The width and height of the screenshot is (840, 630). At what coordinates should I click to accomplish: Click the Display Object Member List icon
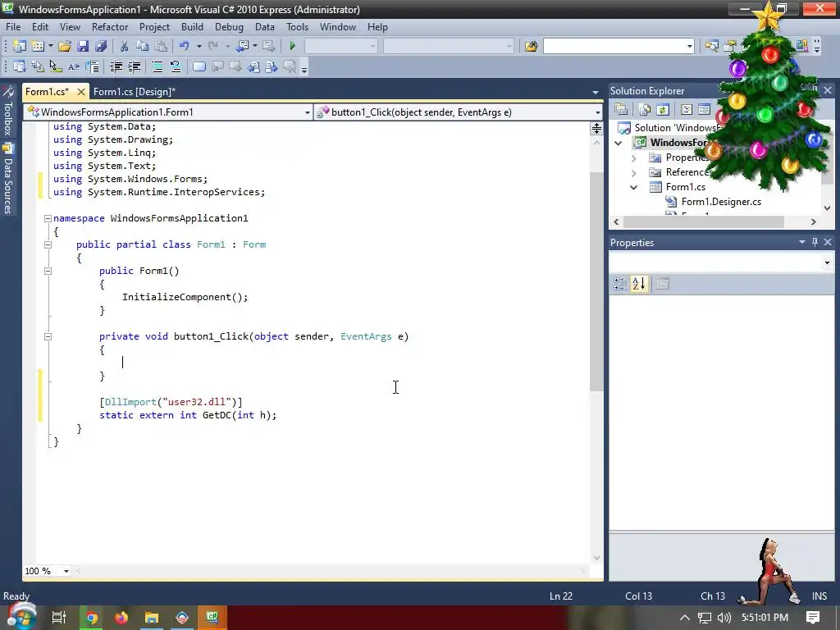point(20,66)
